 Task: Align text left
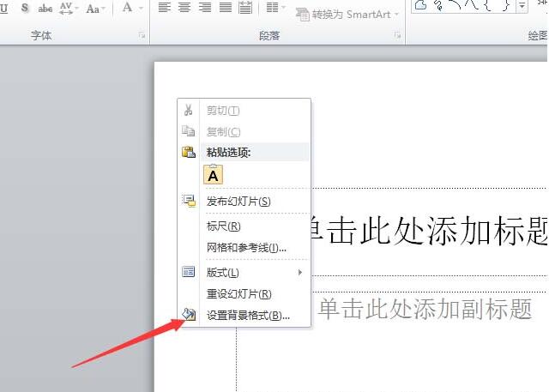(164, 8)
